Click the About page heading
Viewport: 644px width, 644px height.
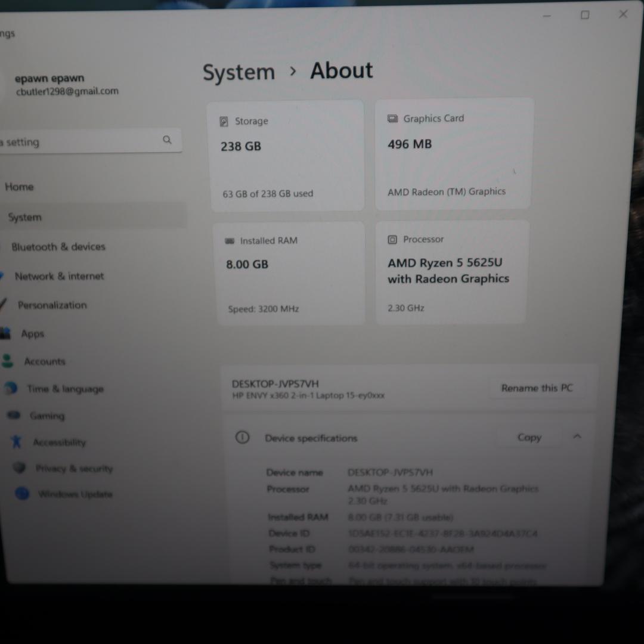[x=341, y=70]
